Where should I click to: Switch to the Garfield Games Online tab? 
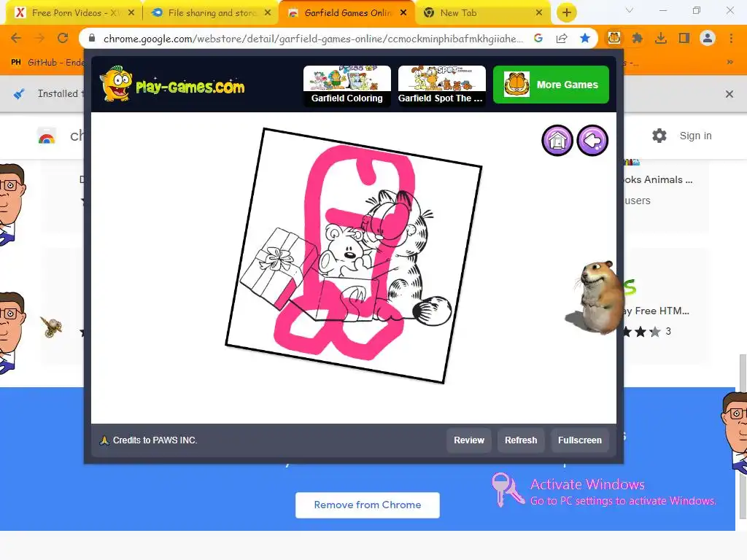pyautogui.click(x=347, y=13)
